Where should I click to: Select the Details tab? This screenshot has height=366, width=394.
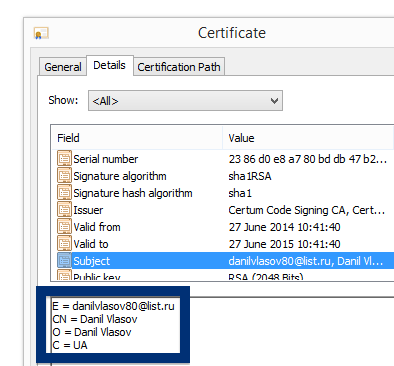tap(110, 65)
